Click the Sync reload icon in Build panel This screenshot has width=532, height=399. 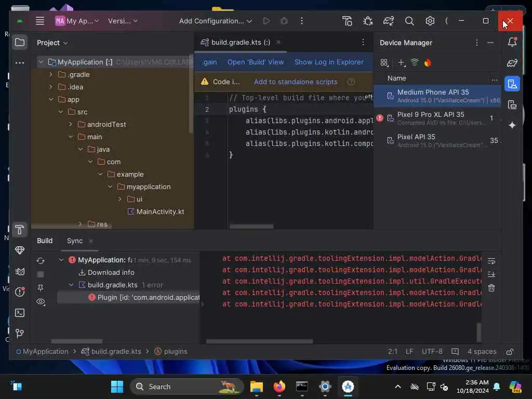click(x=41, y=261)
